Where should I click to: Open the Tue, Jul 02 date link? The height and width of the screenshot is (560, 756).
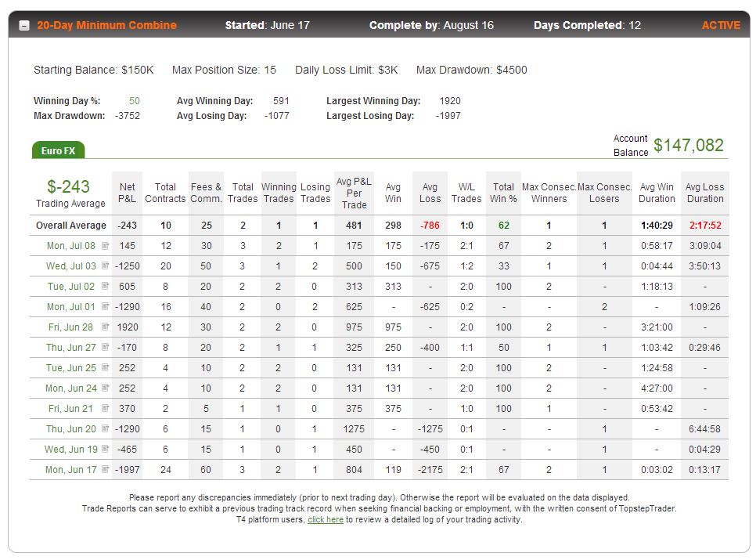point(71,286)
